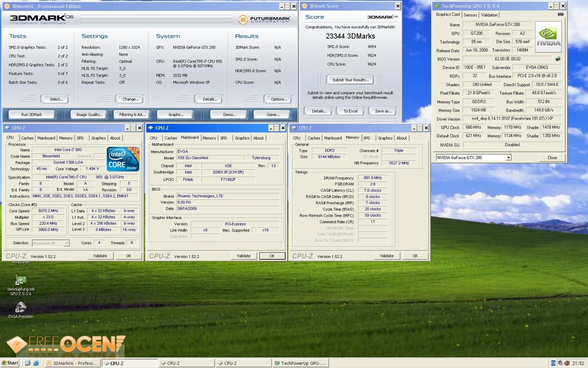Click the Core Voltage 1.494 V value
Viewport: 588px width, 368px height.
tap(92, 169)
